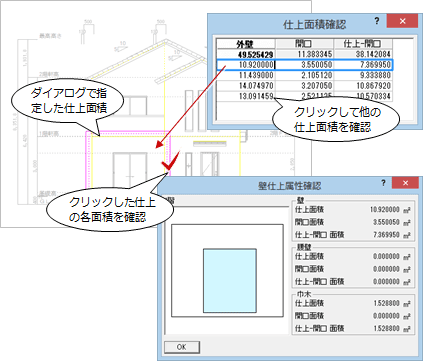Click the help icon in 壁仕上属性確認 dialog

pyautogui.click(x=383, y=183)
